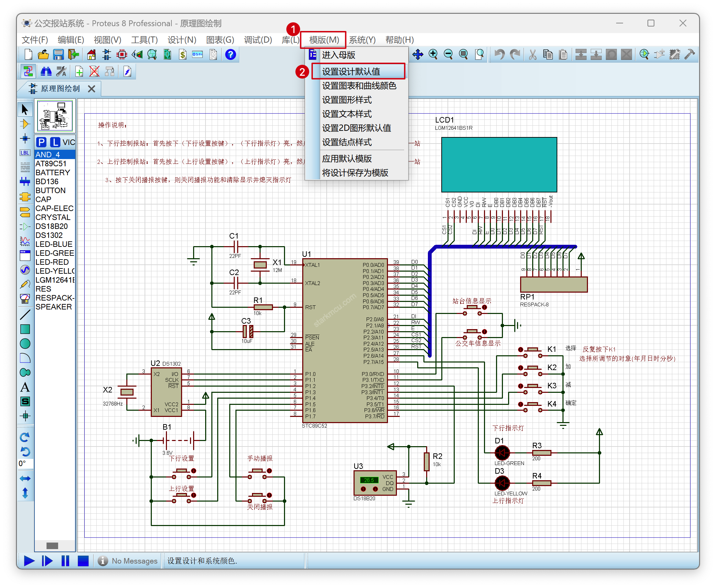Select the 2D text A tool
The image size is (716, 588).
pyautogui.click(x=25, y=387)
